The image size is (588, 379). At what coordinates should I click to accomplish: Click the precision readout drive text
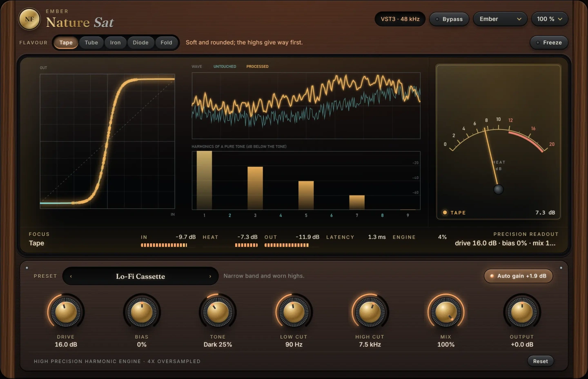tap(505, 243)
